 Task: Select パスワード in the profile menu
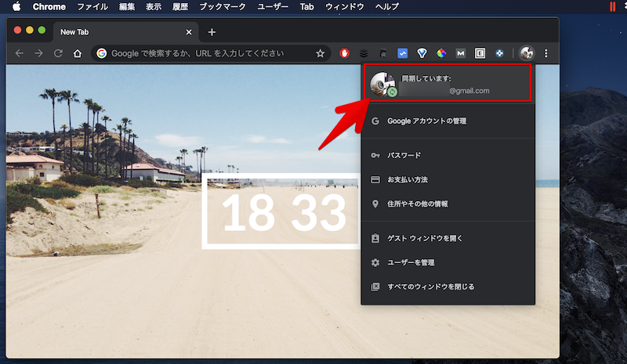click(404, 155)
